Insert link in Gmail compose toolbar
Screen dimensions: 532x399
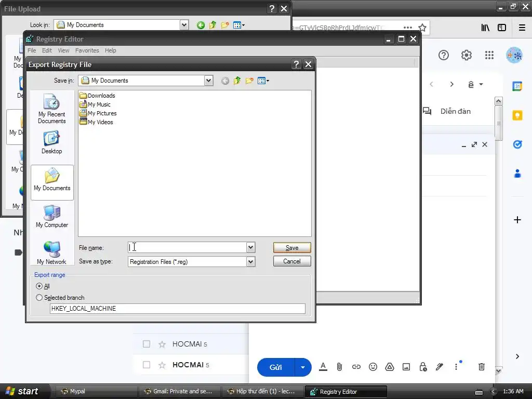(356, 367)
